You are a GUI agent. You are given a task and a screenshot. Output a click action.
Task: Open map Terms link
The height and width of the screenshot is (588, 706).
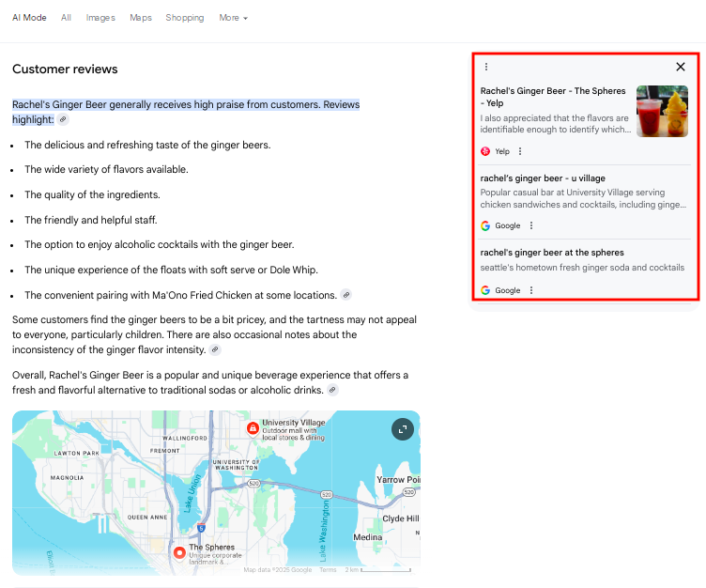328,570
